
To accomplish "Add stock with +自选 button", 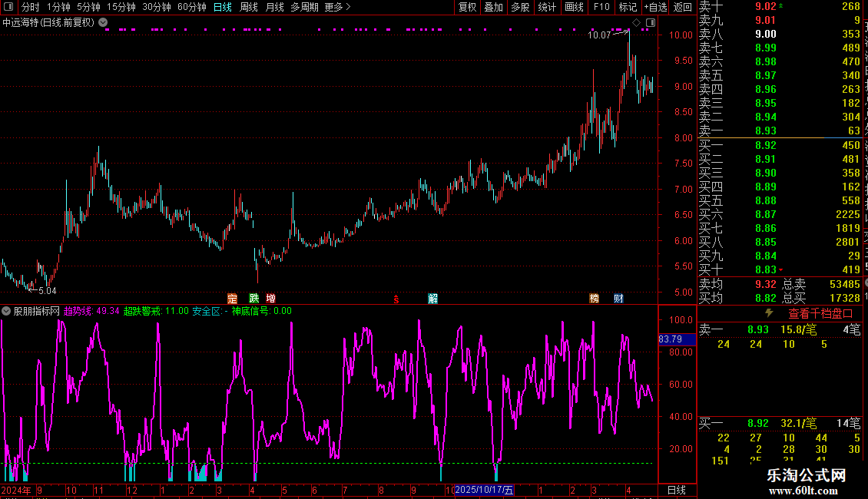I will coord(656,7).
